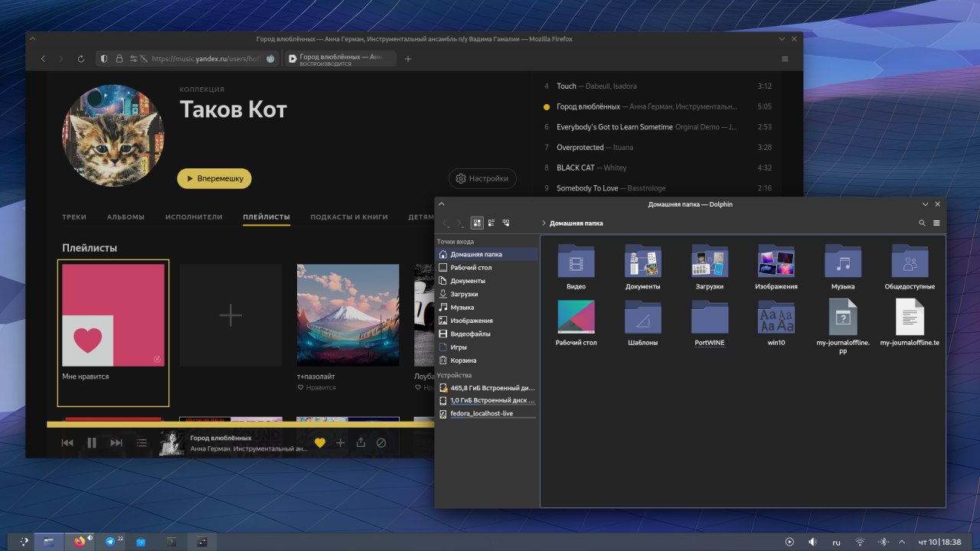The image size is (980, 551).
Task: Unlike the current song via heart icon
Action: 320,442
